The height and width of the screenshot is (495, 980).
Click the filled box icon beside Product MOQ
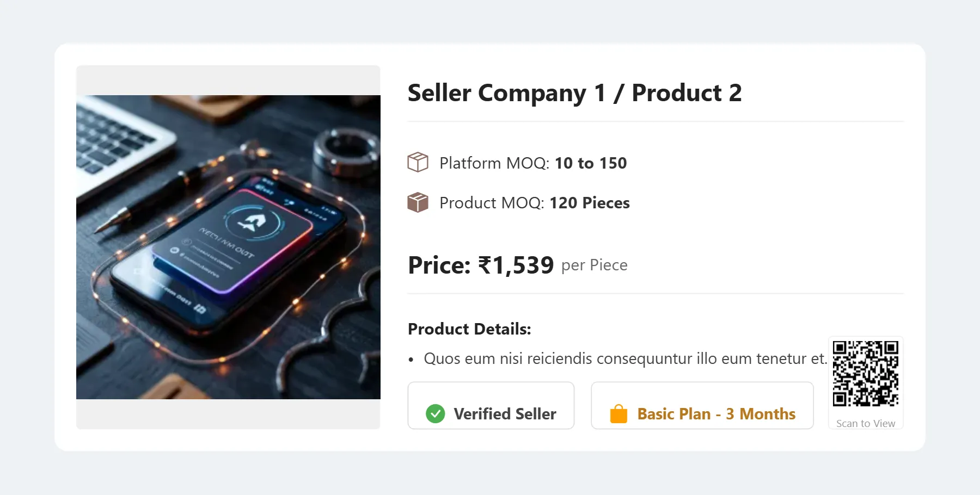pyautogui.click(x=418, y=202)
